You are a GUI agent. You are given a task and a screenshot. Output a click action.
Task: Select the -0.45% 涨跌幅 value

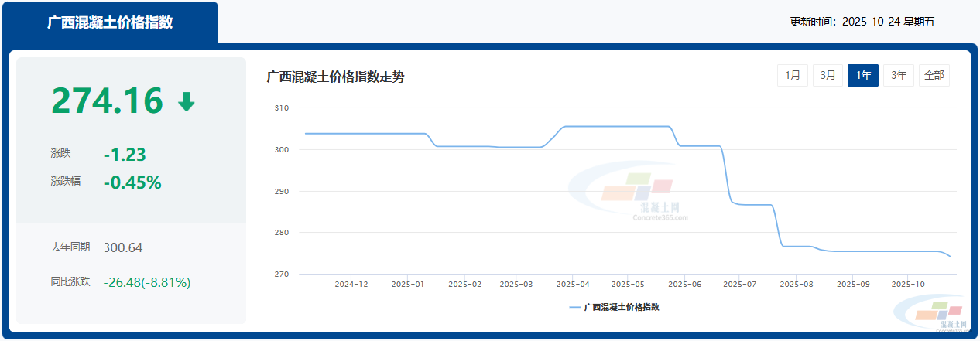tap(132, 182)
